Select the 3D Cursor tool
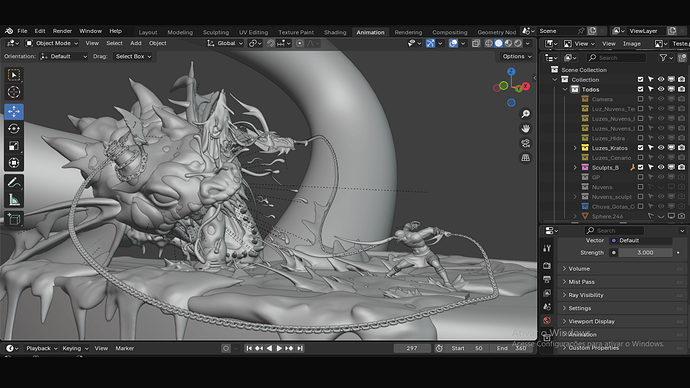The height and width of the screenshot is (388, 690). (14, 92)
